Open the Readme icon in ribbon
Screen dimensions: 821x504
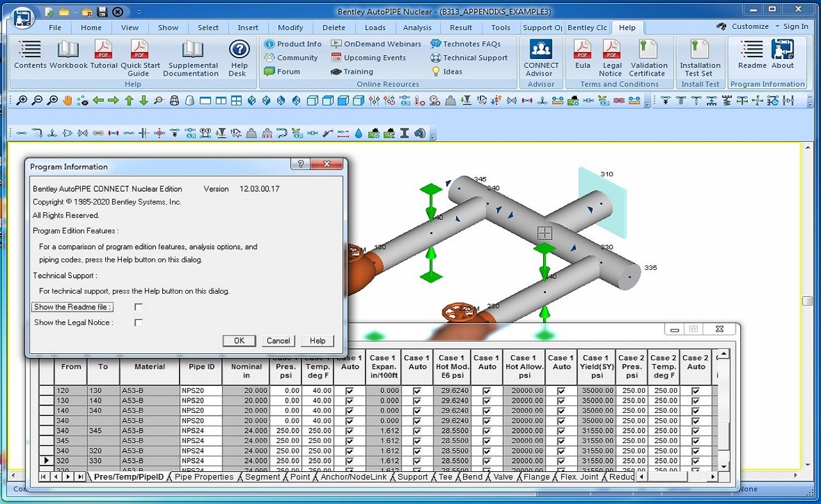(752, 54)
